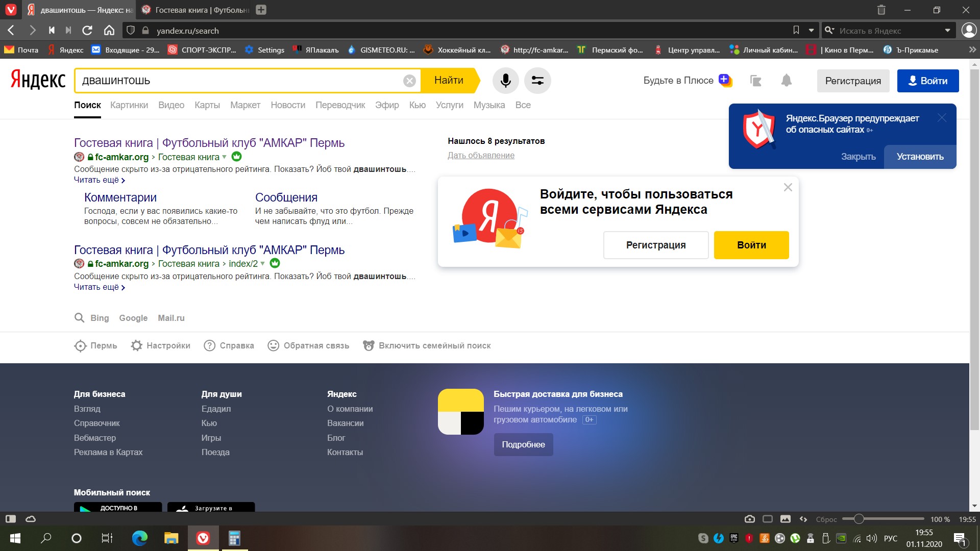The image size is (980, 551).
Task: Enable family search mode
Action: click(434, 345)
